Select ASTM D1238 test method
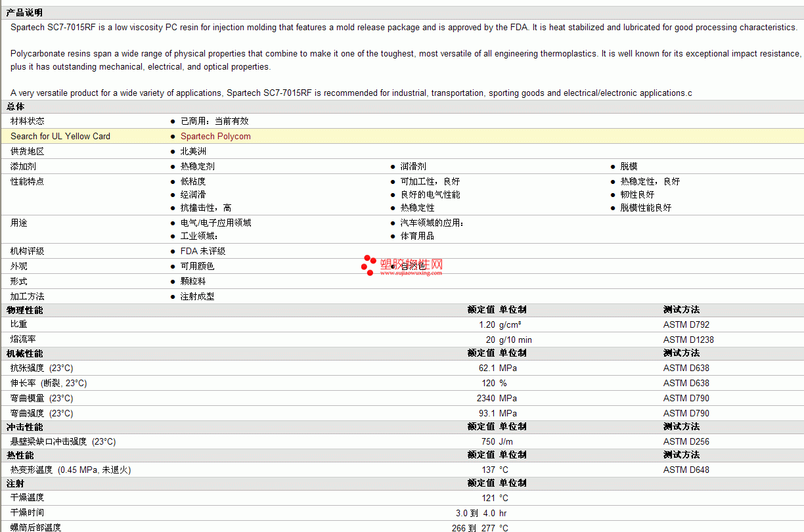This screenshot has width=804, height=532. [x=688, y=340]
